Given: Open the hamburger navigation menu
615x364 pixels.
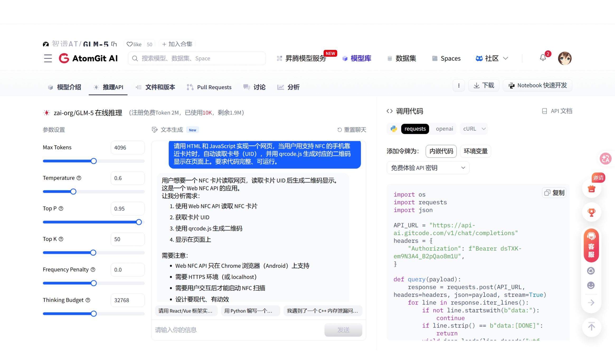Looking at the screenshot, I should pos(48,58).
